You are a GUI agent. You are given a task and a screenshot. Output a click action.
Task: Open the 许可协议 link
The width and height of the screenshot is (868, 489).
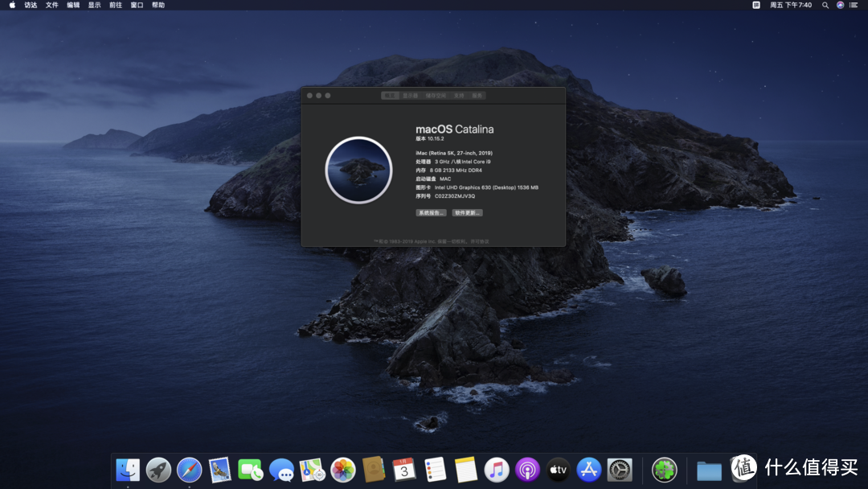click(x=480, y=241)
